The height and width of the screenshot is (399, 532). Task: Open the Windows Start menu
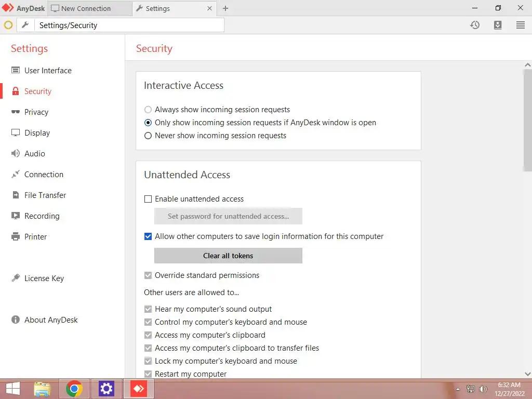[x=13, y=389]
